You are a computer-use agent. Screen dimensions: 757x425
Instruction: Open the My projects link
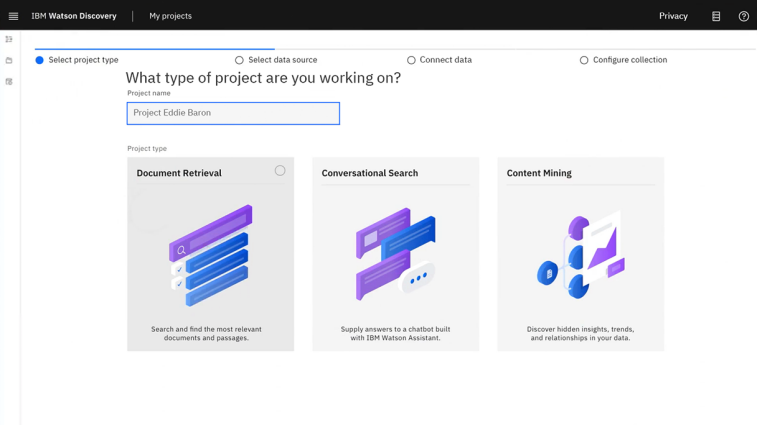tap(170, 16)
